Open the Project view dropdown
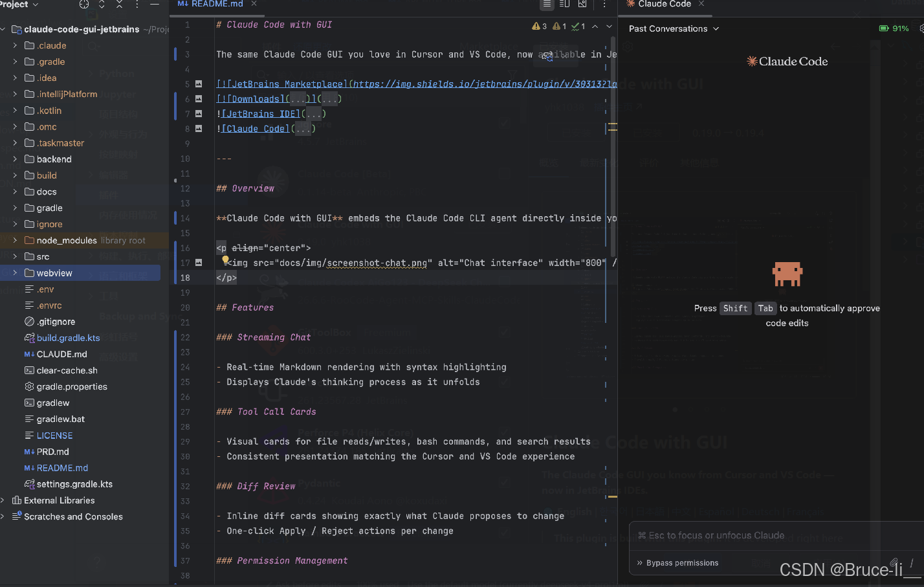 pyautogui.click(x=19, y=5)
